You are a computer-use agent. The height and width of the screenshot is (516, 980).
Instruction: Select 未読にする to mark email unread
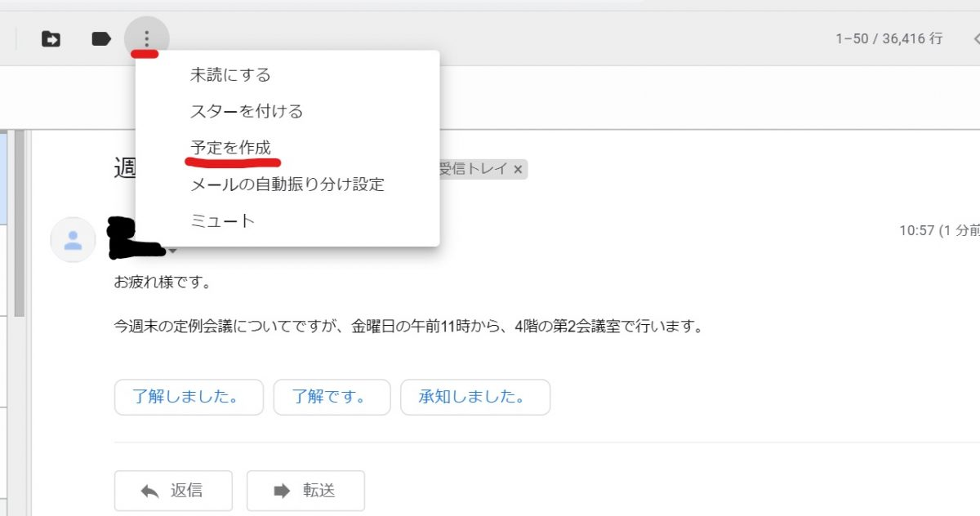click(x=229, y=73)
